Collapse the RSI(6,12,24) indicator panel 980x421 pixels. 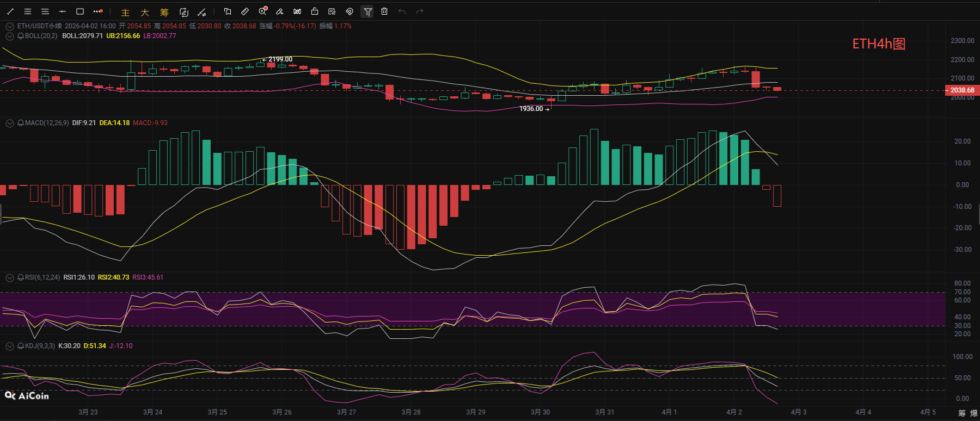(x=9, y=278)
